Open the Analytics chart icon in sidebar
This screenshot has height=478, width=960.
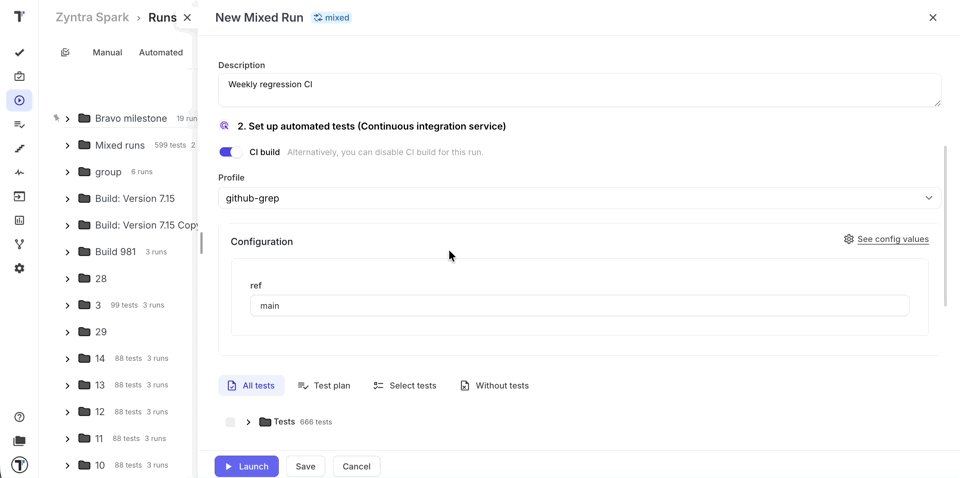(x=19, y=220)
